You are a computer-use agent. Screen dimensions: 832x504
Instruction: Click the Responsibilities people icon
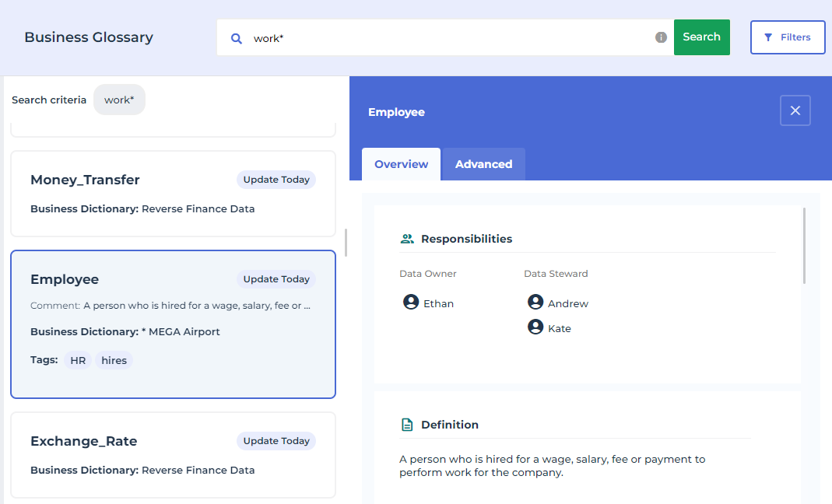[x=407, y=239]
